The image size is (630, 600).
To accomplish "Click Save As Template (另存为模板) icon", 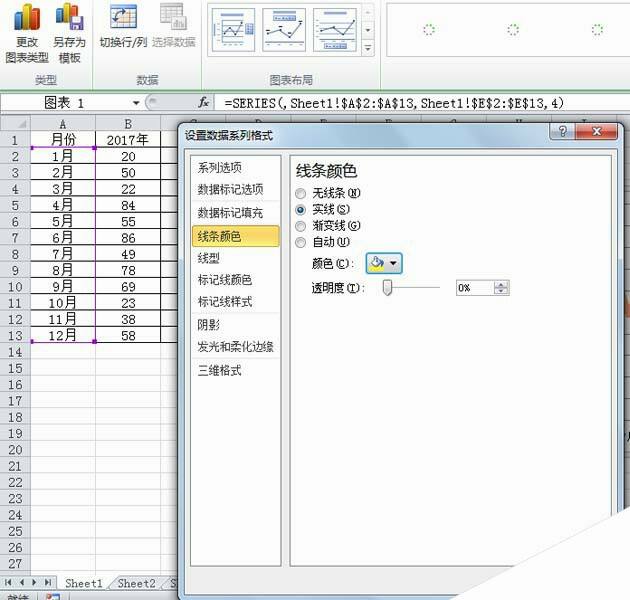I will click(70, 34).
